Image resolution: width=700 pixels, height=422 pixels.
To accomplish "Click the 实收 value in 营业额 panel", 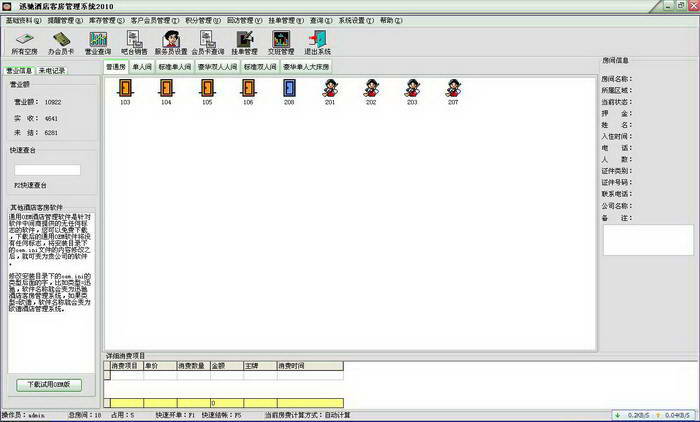I will coord(51,119).
